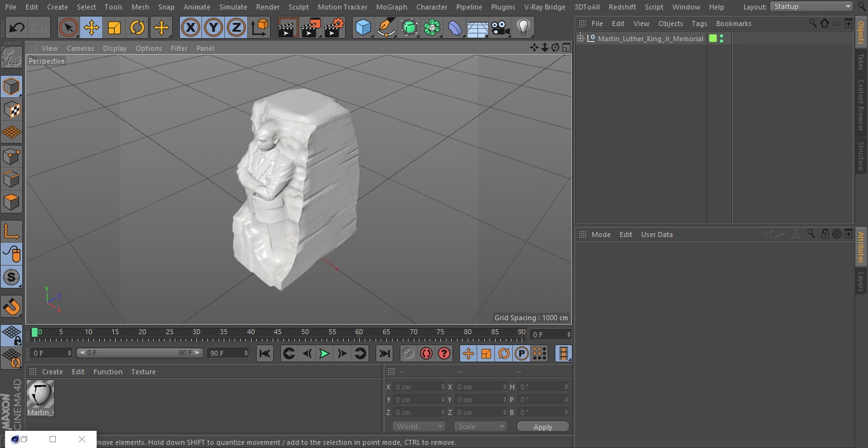The width and height of the screenshot is (868, 448).
Task: Open the World coordinate dropdown
Action: [x=419, y=426]
